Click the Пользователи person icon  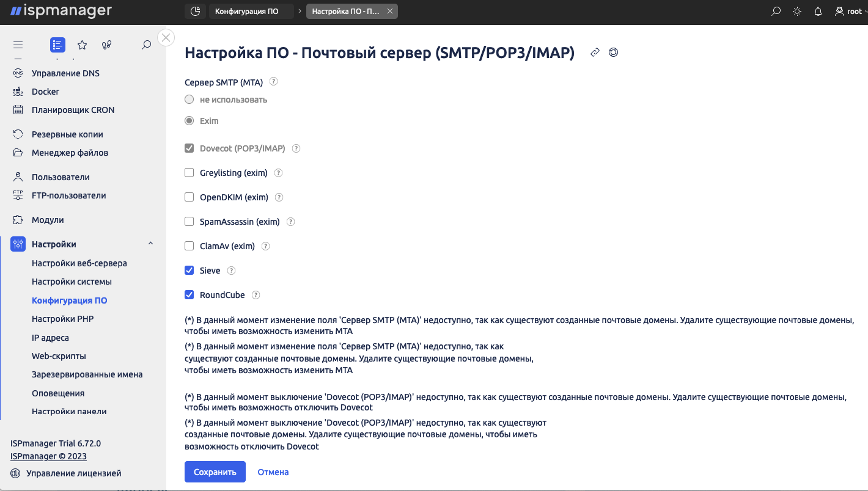point(18,177)
